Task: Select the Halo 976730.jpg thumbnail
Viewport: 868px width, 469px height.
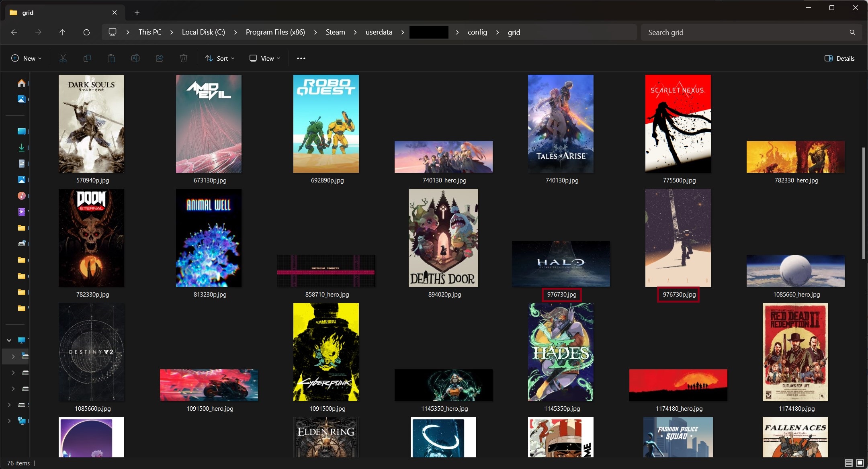Action: click(x=561, y=264)
